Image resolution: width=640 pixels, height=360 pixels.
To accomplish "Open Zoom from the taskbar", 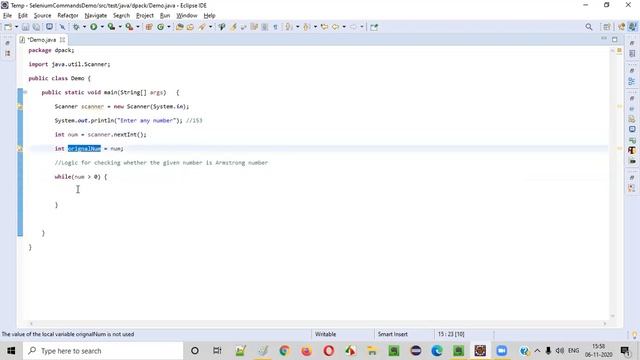I will click(x=502, y=351).
